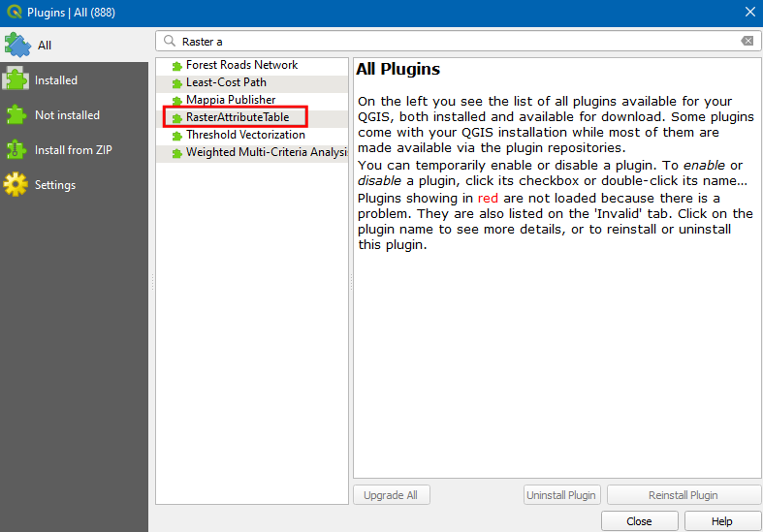
Task: Click the Install from ZIP icon
Action: [17, 150]
